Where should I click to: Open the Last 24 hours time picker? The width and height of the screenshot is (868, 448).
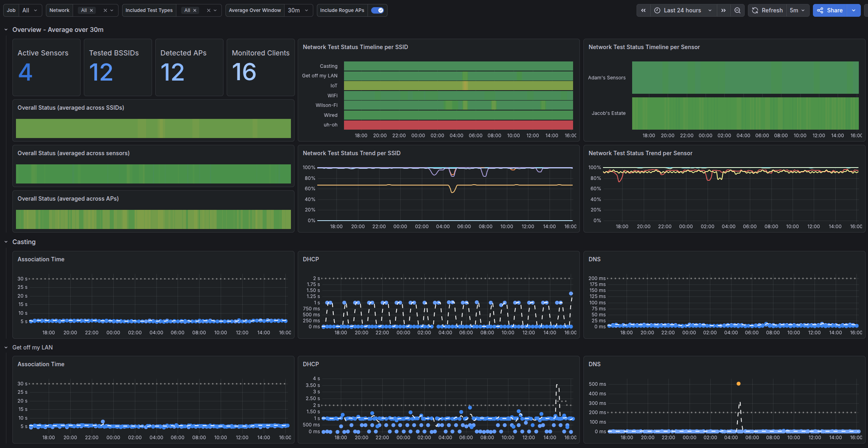[x=683, y=10]
